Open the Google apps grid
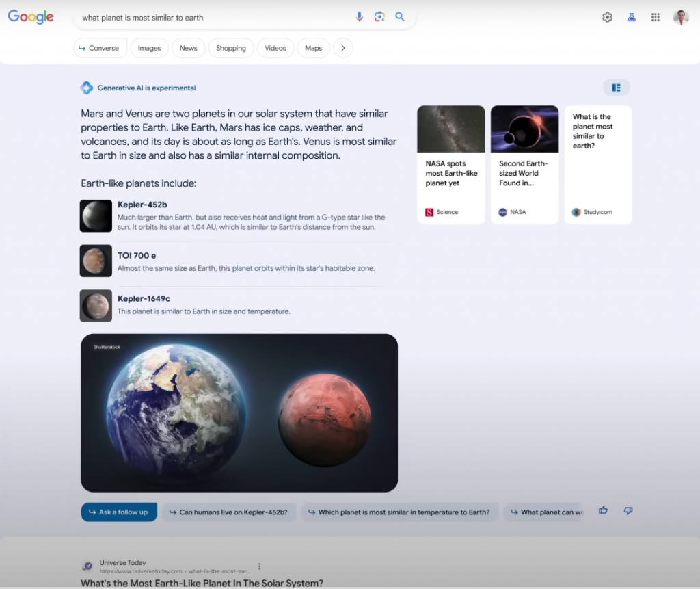The width and height of the screenshot is (700, 589). (656, 18)
